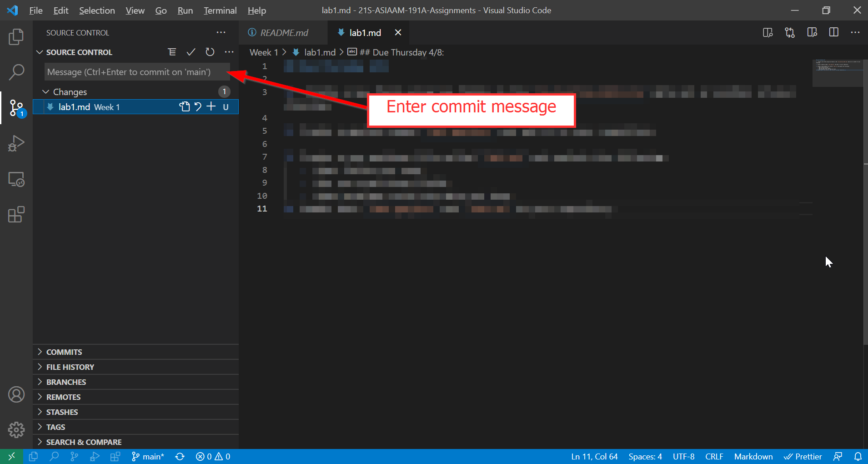Click the commit message input field

[136, 72]
